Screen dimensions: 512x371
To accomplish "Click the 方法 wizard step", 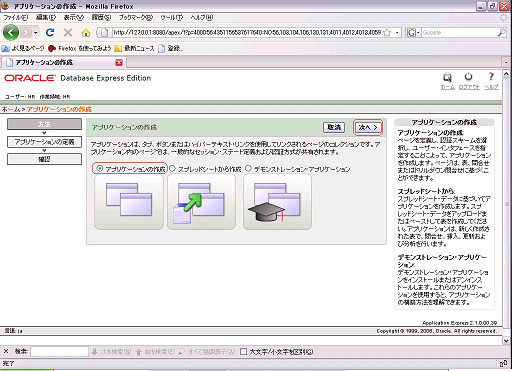I will 44,124.
